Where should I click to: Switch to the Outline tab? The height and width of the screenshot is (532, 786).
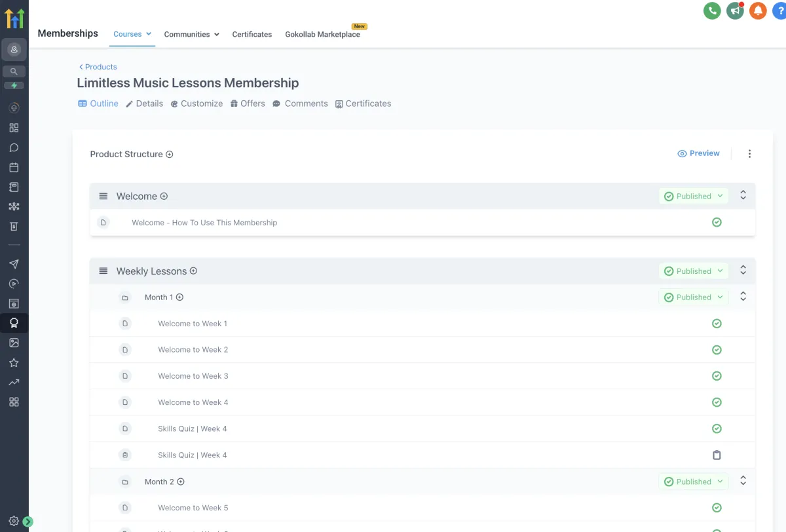[98, 104]
